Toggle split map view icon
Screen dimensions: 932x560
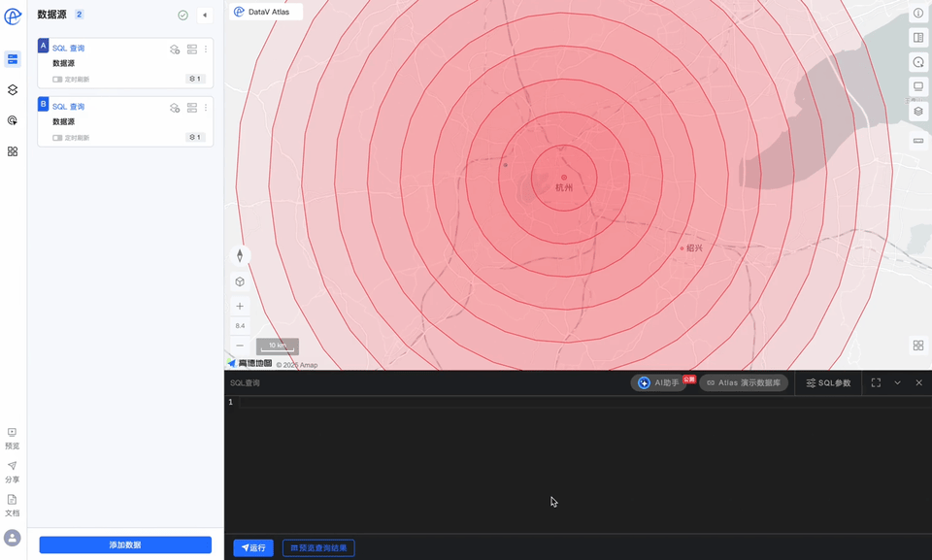pos(918,38)
